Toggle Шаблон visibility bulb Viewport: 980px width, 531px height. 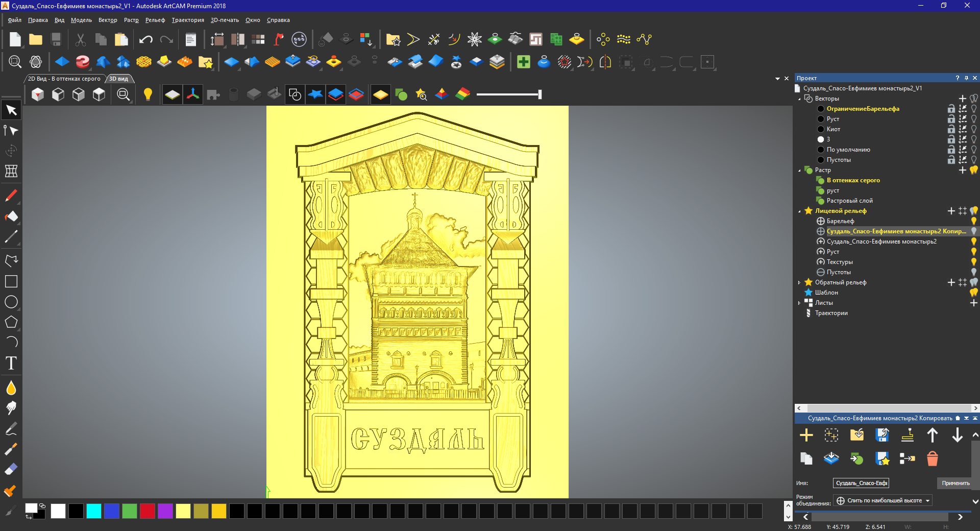[973, 293]
